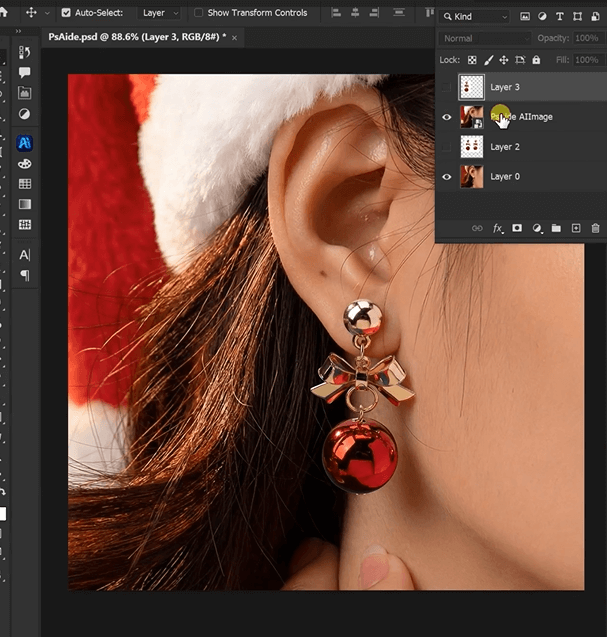Hide the PsAide AIImage layer
The image size is (607, 637).
pos(447,117)
